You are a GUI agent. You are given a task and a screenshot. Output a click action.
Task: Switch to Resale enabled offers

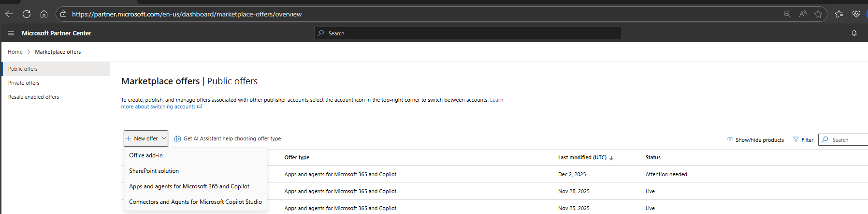[x=33, y=97]
